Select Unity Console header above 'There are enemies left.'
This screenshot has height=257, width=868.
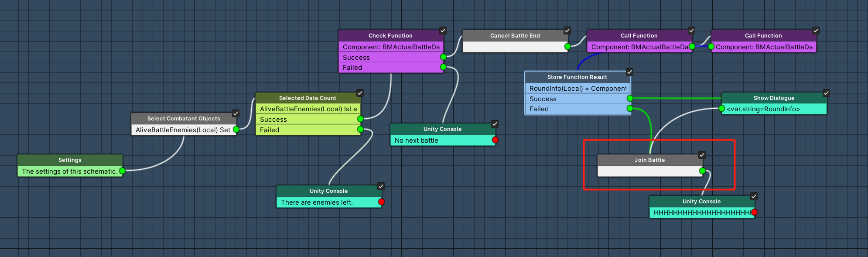328,191
